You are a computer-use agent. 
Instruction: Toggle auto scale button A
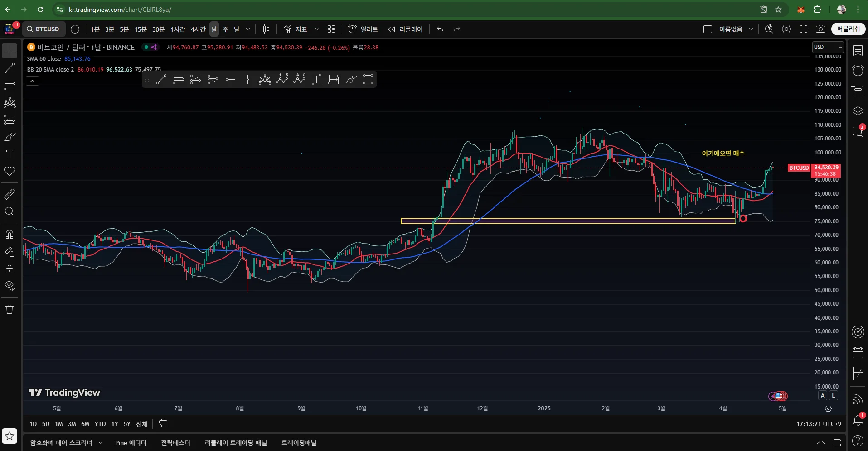tap(823, 395)
